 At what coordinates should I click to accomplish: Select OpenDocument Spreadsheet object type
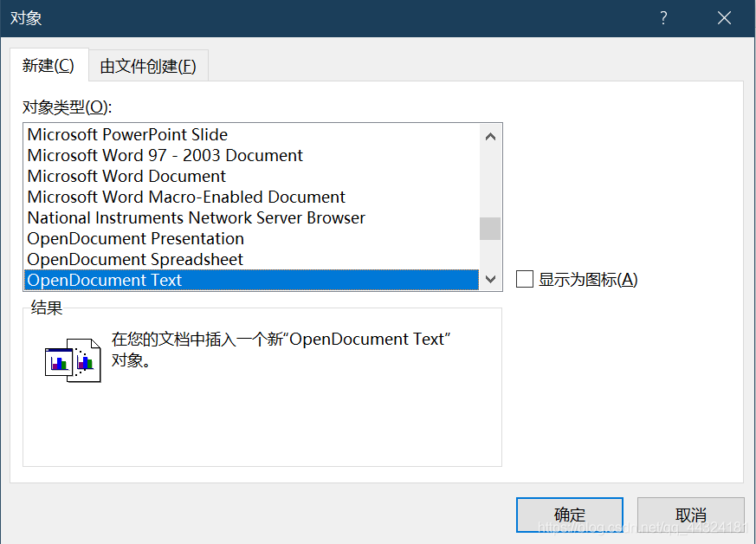(x=251, y=259)
